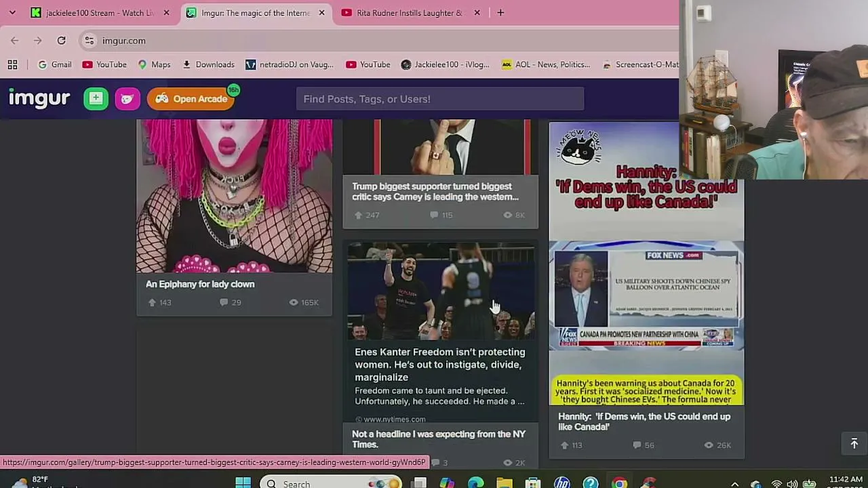868x488 pixels.
Task: Click the 26K views icon on Hannity post
Action: [x=709, y=445]
